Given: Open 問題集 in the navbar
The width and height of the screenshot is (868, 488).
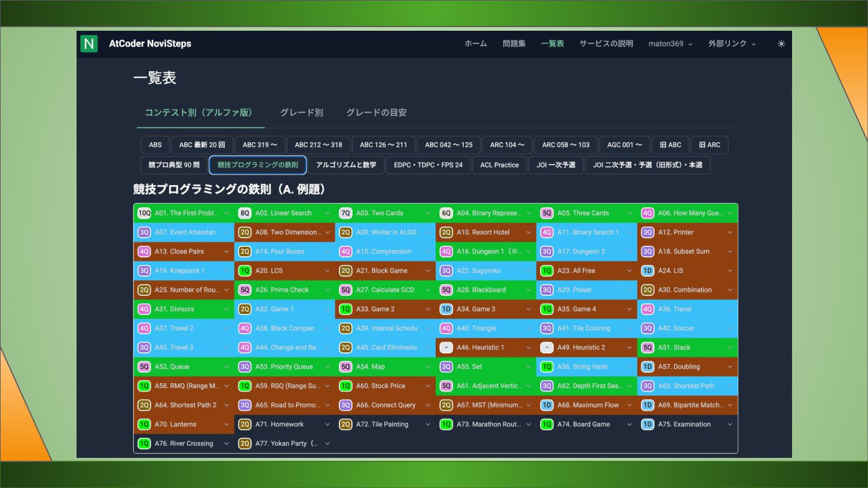Looking at the screenshot, I should 514,43.
